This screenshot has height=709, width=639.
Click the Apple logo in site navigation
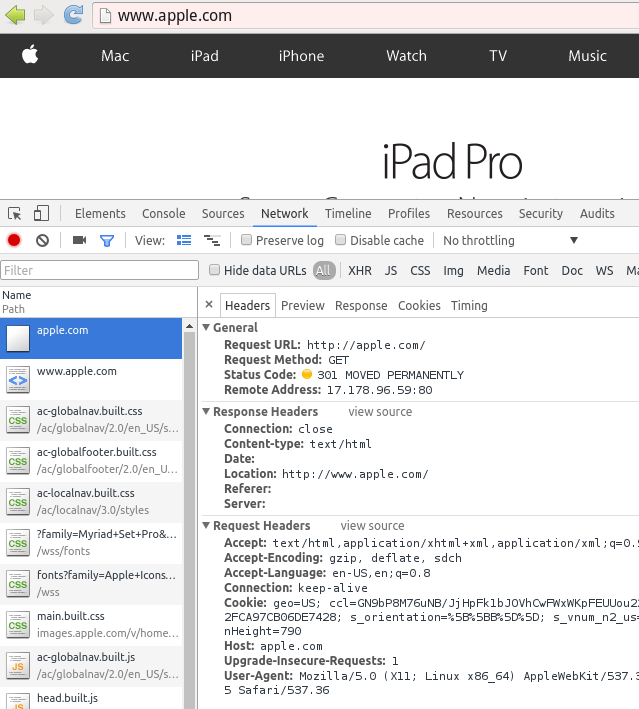pyautogui.click(x=30, y=55)
